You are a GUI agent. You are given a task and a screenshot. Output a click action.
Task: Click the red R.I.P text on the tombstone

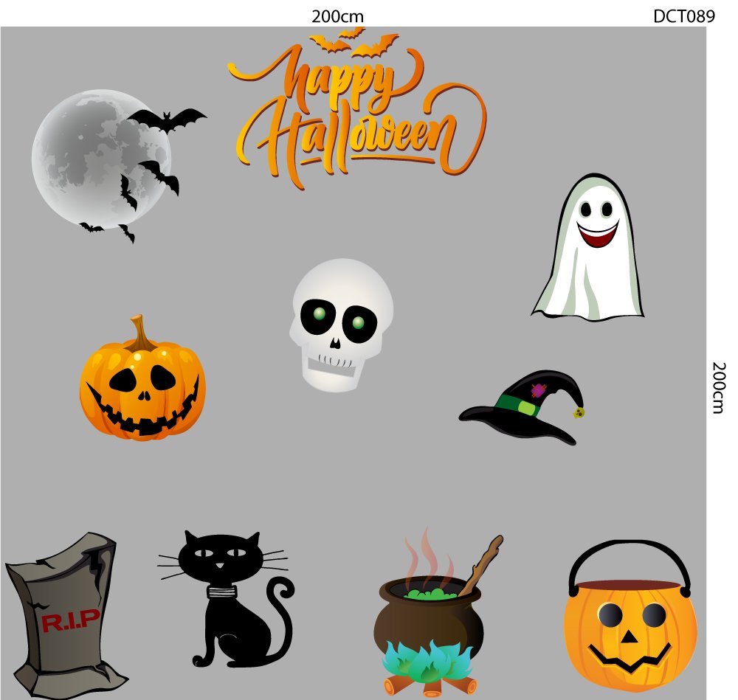(72, 619)
